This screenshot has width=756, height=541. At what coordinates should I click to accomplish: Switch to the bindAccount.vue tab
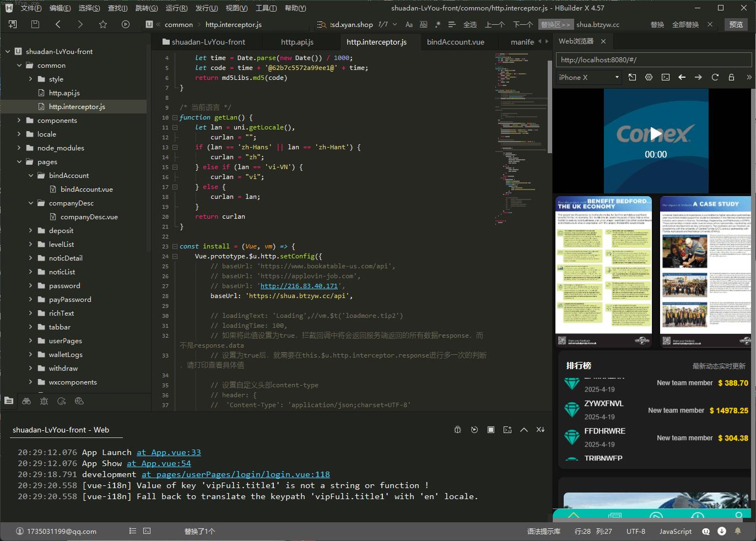pyautogui.click(x=455, y=42)
